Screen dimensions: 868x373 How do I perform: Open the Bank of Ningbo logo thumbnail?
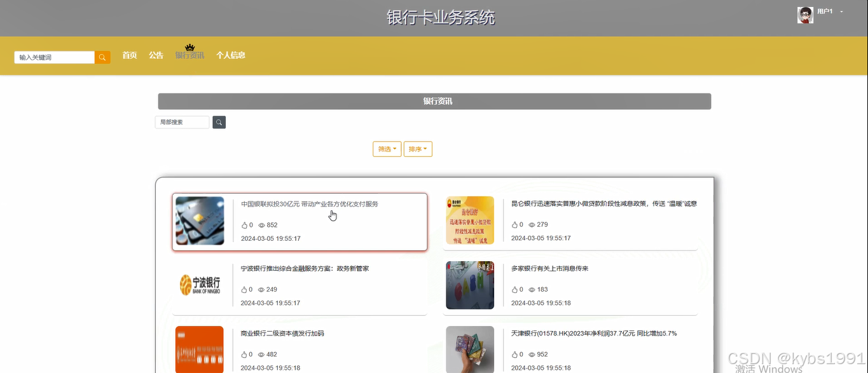200,285
